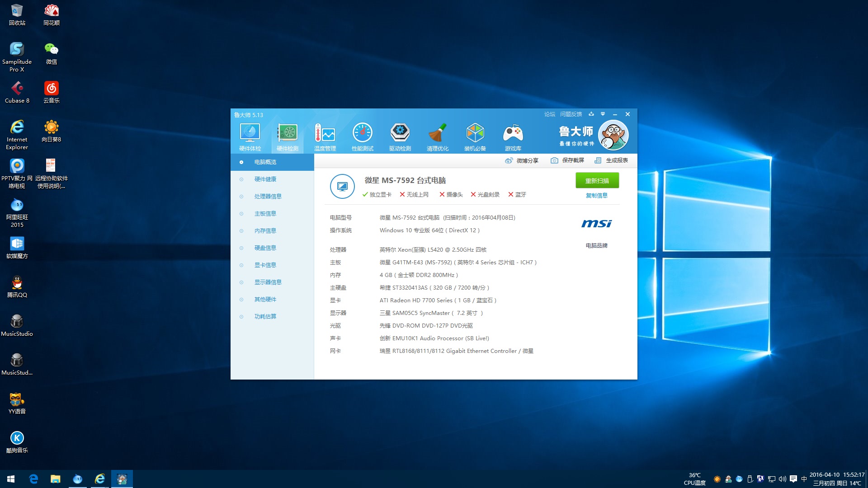Click the 微星 G41TM-E43 motherboard text
Screen dimensions: 868x488
pyautogui.click(x=458, y=263)
